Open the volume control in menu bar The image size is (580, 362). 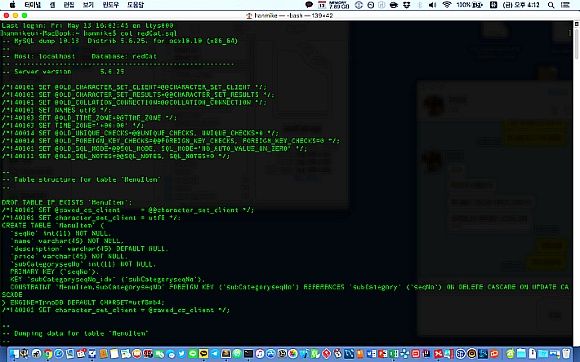[432, 5]
